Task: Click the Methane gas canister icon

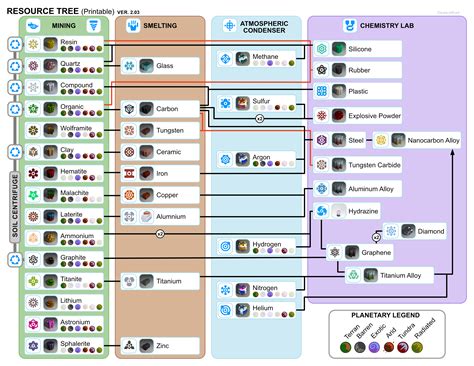Action: (243, 59)
